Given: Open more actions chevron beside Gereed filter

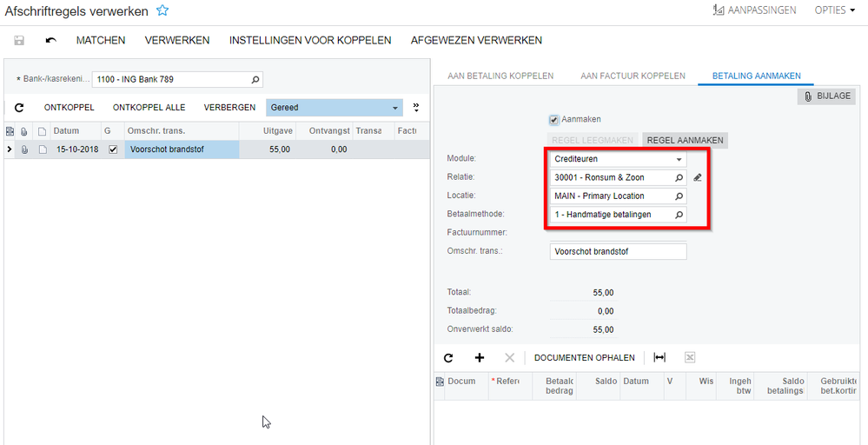Looking at the screenshot, I should [416, 107].
